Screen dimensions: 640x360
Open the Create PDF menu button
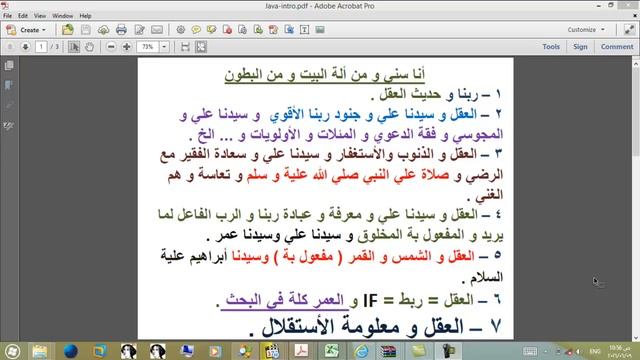[27, 30]
